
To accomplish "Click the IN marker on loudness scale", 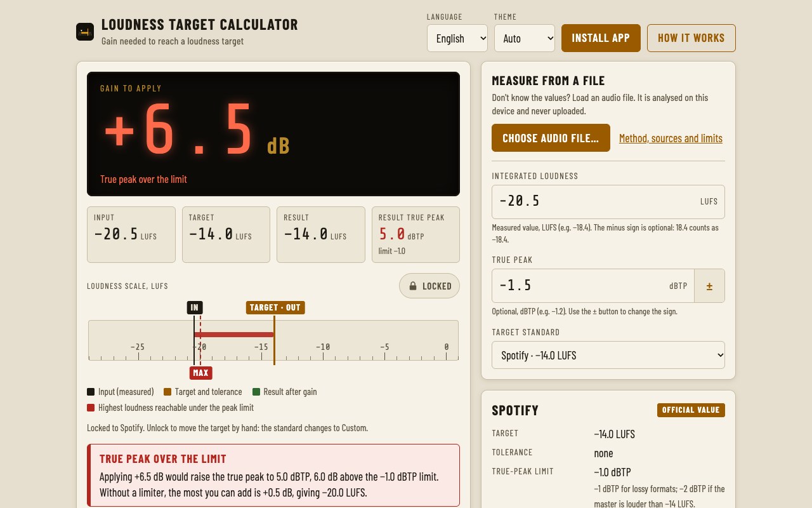I will coord(195,307).
